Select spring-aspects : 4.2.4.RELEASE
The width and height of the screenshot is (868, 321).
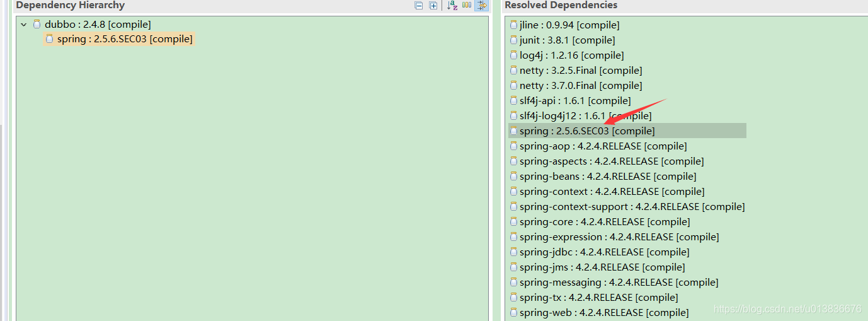click(x=612, y=161)
